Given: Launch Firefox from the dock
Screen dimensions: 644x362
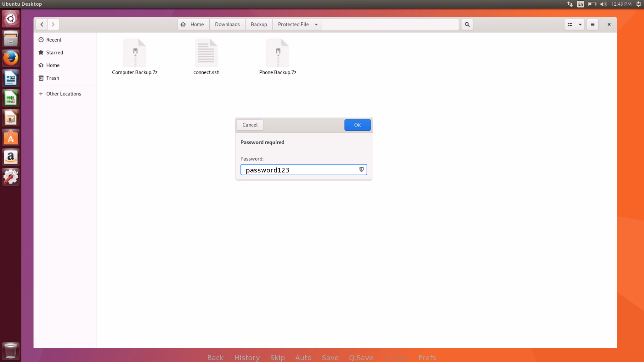Looking at the screenshot, I should click(11, 58).
